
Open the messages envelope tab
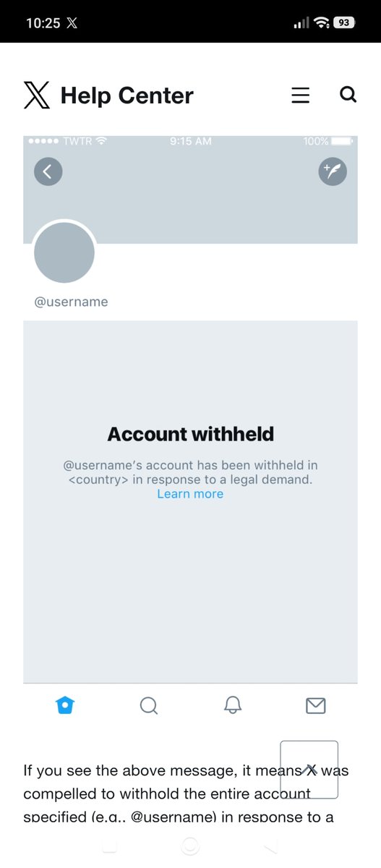point(316,705)
